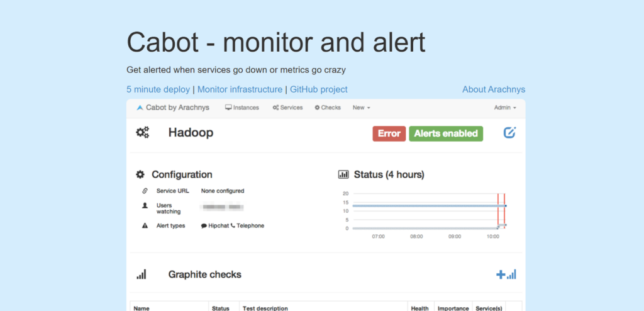Visit the GitHub project link
644x311 pixels.
click(319, 89)
